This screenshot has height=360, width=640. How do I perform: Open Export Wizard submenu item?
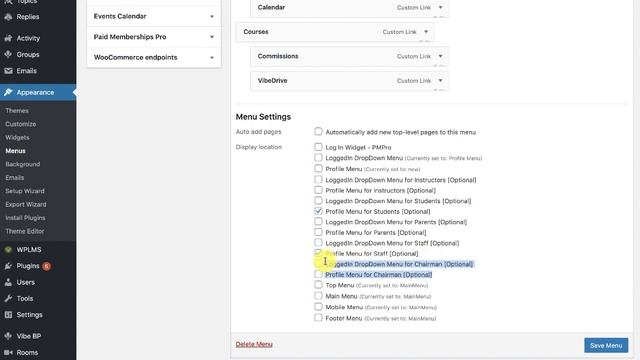(26, 204)
